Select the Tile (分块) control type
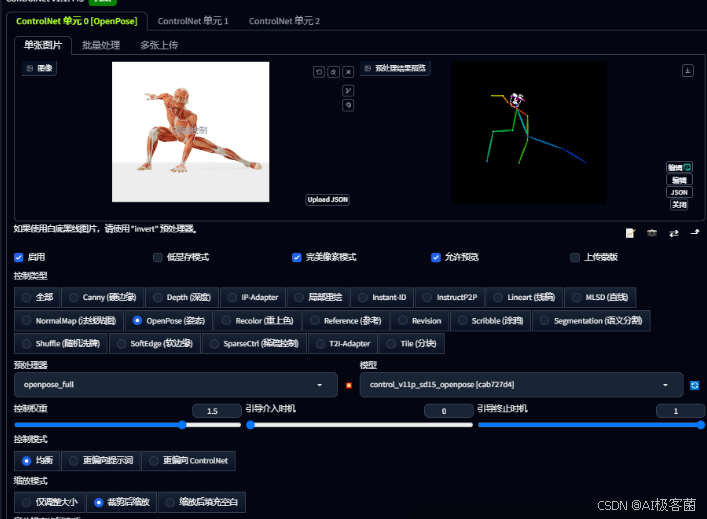This screenshot has width=707, height=519. [x=412, y=344]
